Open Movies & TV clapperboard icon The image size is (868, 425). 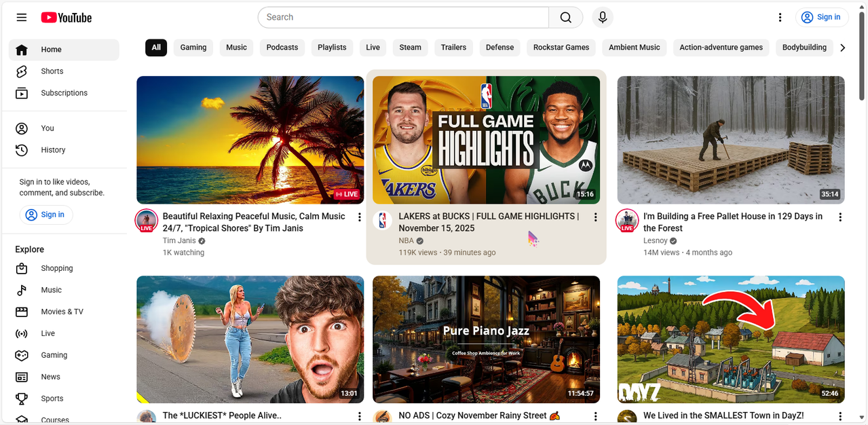click(x=22, y=312)
